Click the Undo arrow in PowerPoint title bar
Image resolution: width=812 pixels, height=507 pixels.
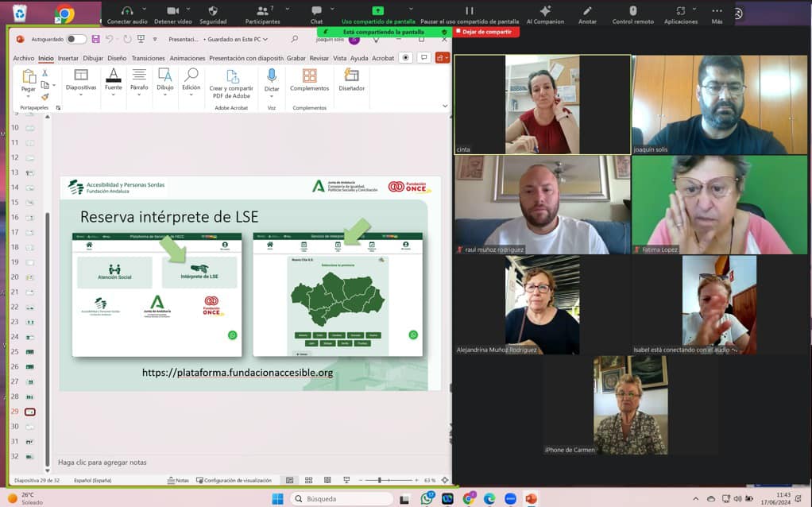coord(110,39)
